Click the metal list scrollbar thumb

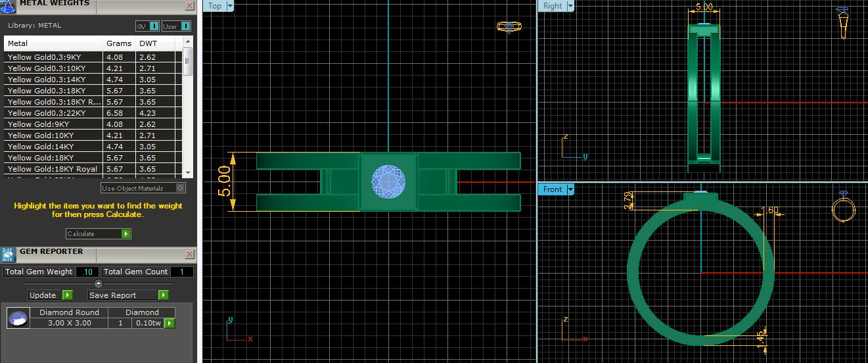coord(188,61)
